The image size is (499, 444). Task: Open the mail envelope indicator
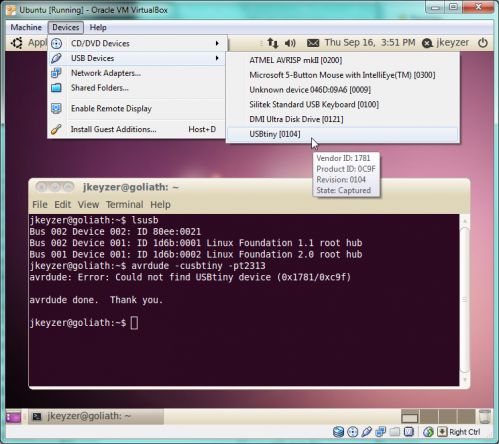pos(313,43)
